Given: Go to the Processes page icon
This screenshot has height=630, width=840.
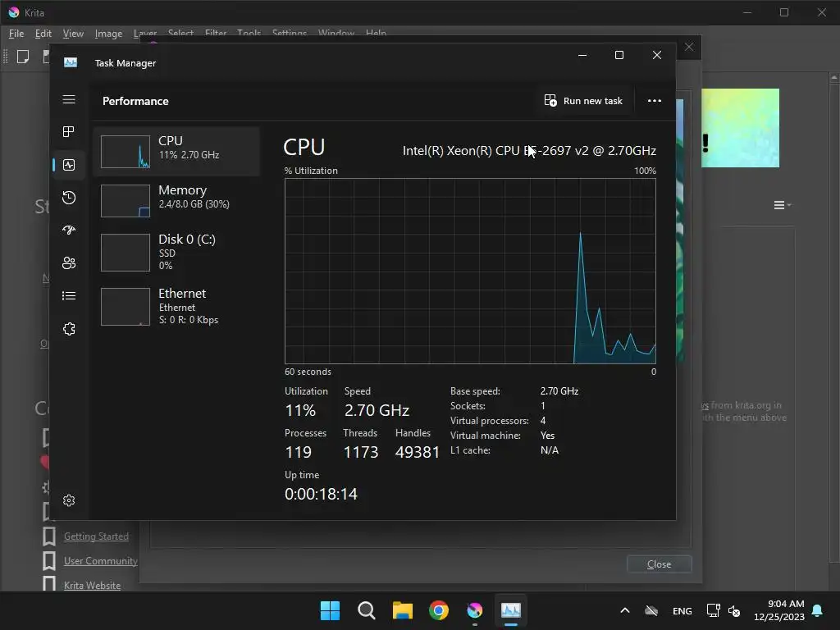Looking at the screenshot, I should [69, 132].
